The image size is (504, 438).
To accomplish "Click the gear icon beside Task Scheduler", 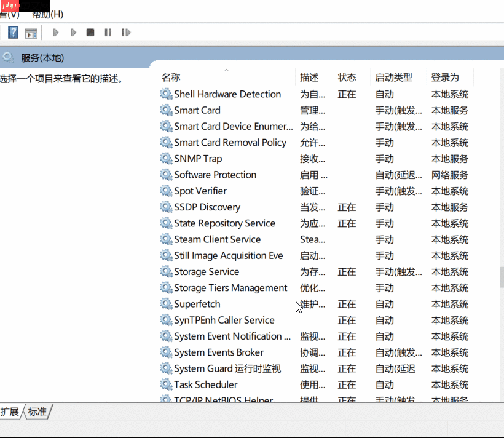I will [x=165, y=384].
